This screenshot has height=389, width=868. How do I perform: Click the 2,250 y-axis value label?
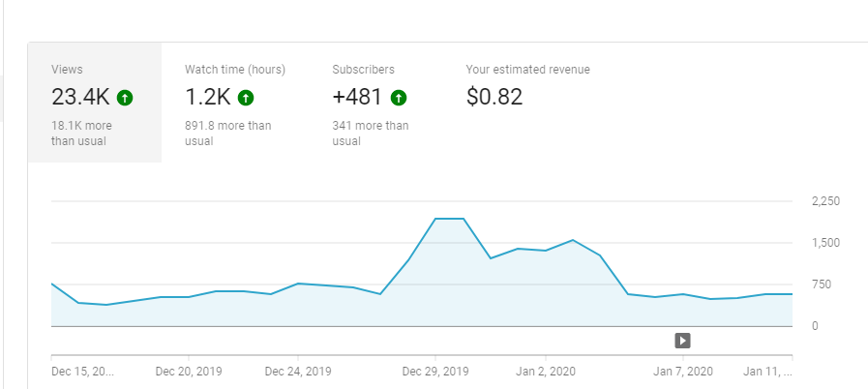(x=826, y=201)
